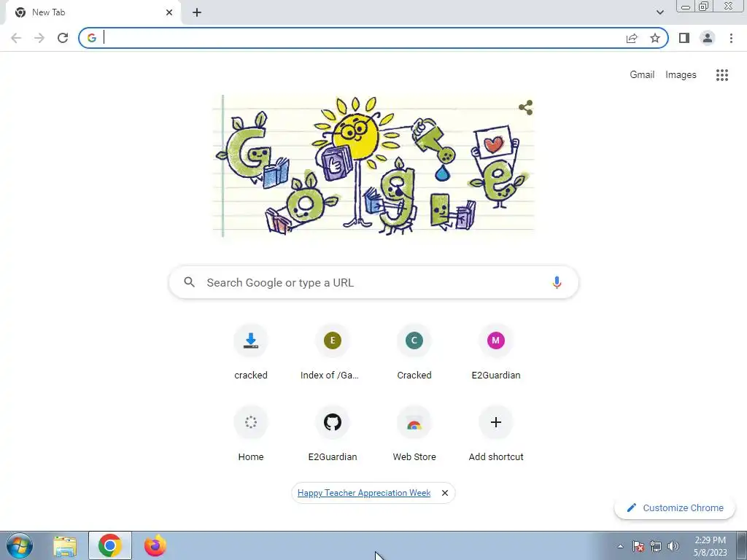Click the Search Google or type a URL box
Viewport: 747px width, 560px height.
tap(373, 282)
